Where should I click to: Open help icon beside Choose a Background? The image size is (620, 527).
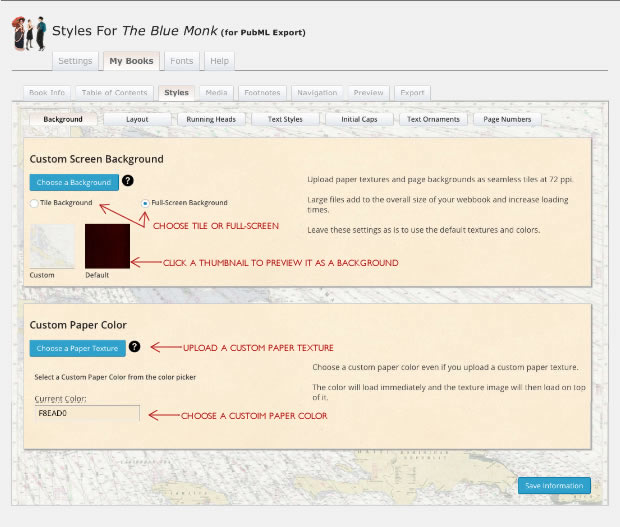tap(128, 181)
